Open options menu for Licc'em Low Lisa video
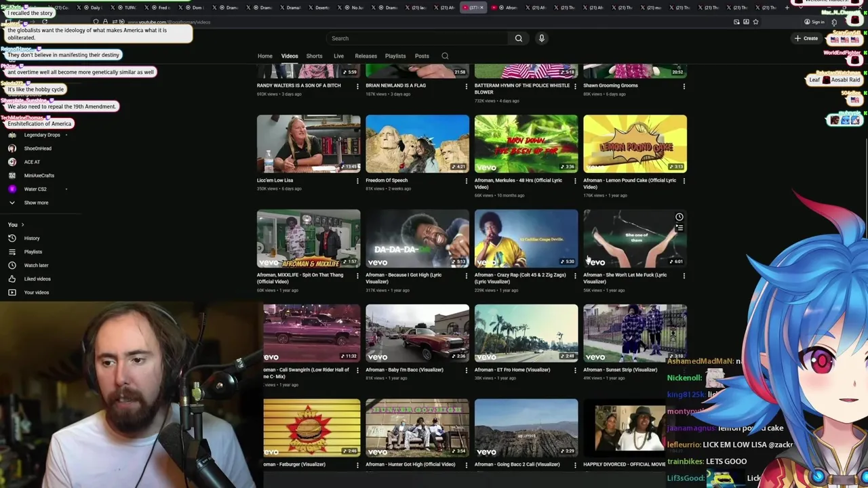Screen dimensions: 868x488 click(x=357, y=181)
